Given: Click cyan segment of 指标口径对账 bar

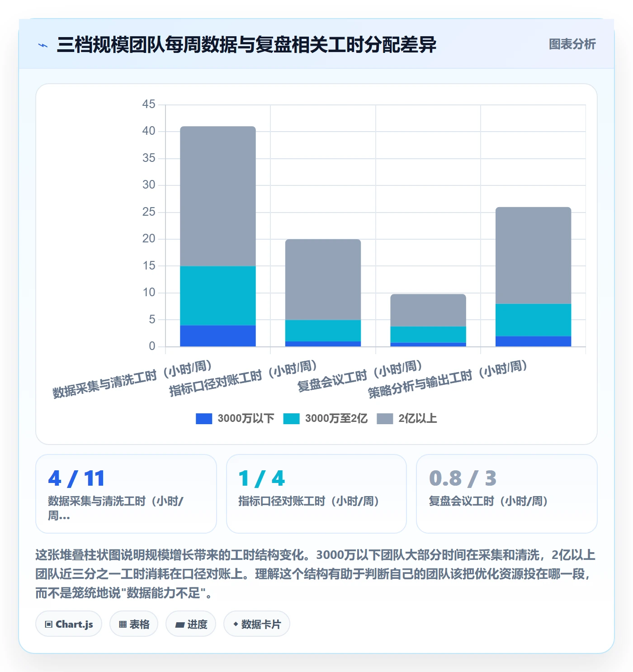Looking at the screenshot, I should point(323,331).
